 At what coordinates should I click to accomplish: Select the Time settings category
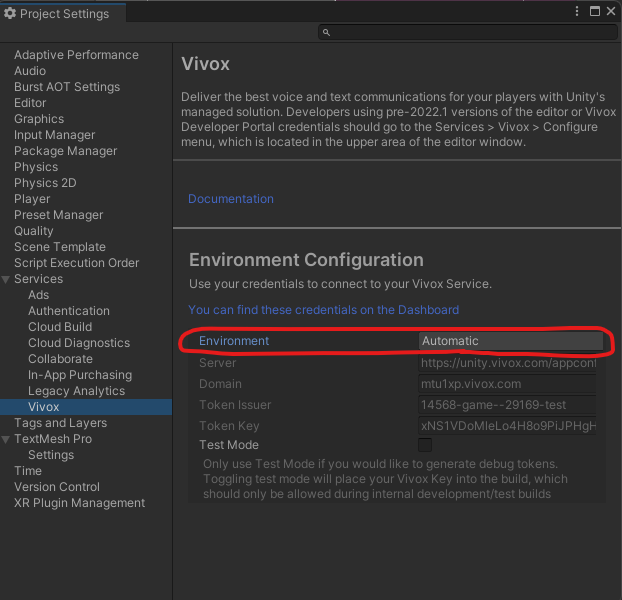click(28, 471)
